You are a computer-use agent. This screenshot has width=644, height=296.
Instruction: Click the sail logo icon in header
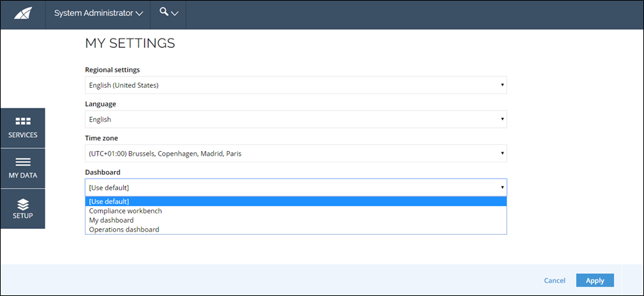pos(23,14)
